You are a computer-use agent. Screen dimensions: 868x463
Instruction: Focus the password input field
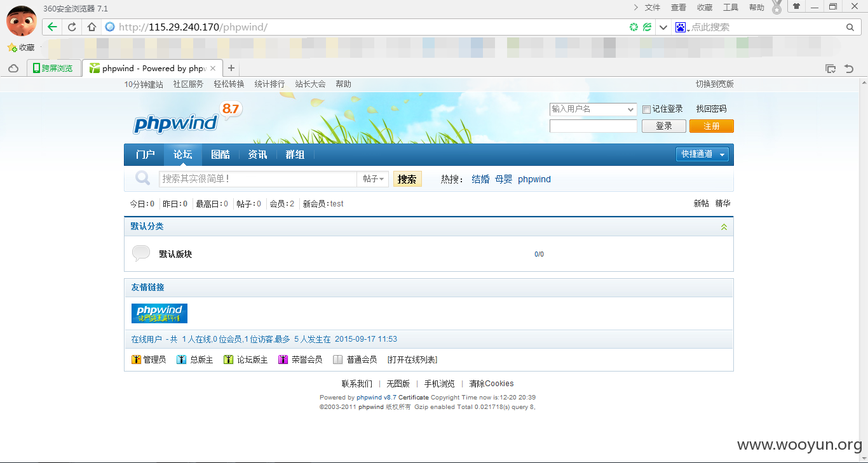(593, 126)
